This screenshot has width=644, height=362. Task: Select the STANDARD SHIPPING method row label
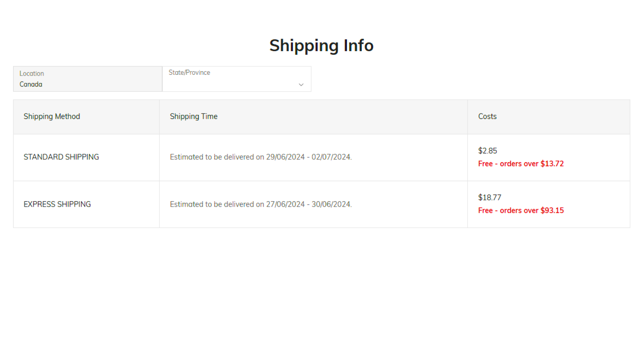click(61, 157)
